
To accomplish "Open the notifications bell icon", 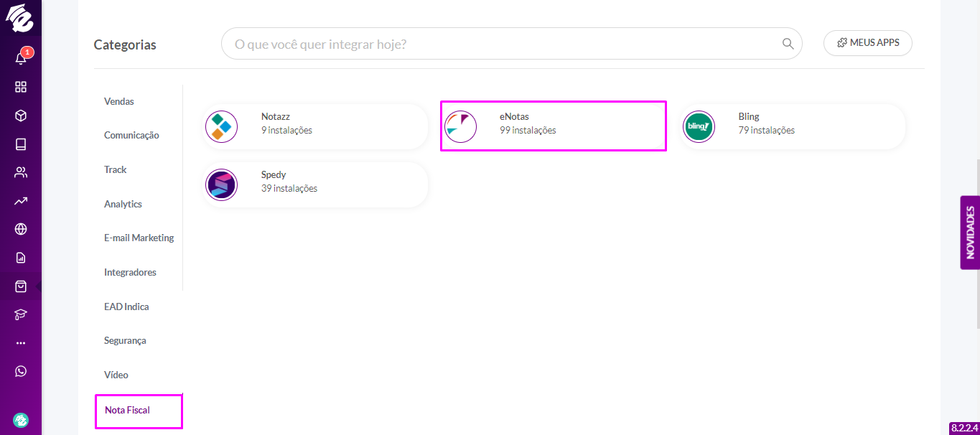I will 21,58.
